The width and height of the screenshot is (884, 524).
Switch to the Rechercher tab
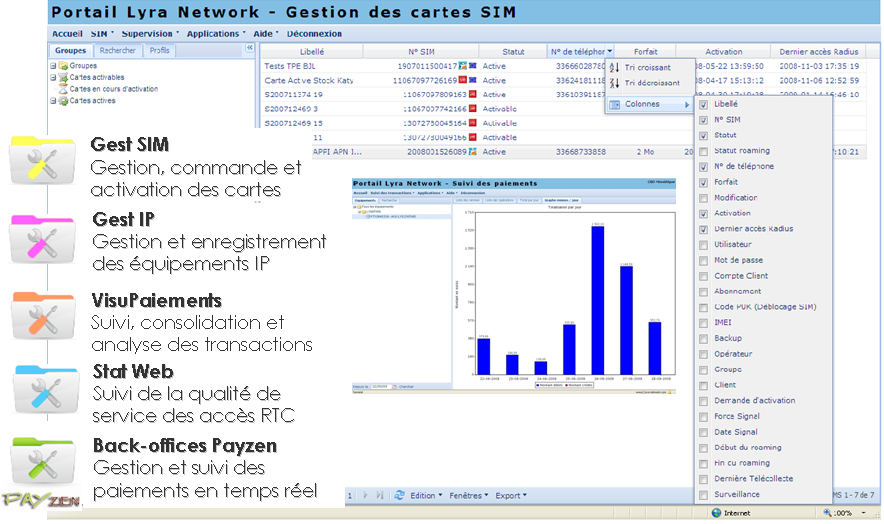tap(117, 50)
